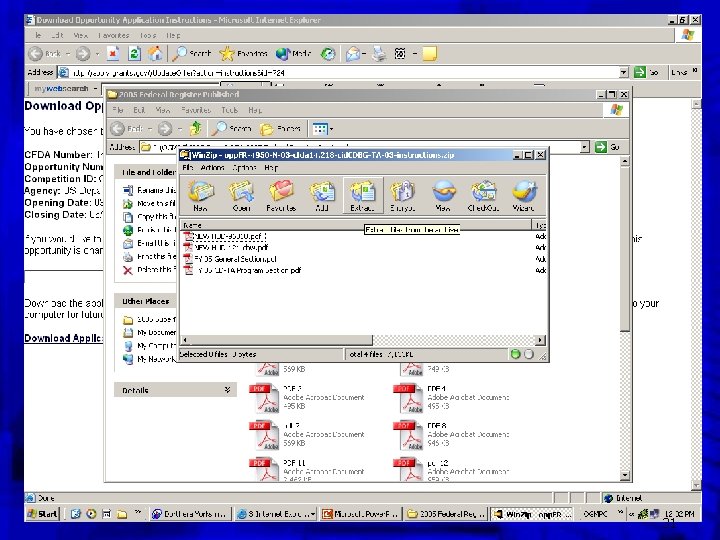The height and width of the screenshot is (540, 720).
Task: Click WinZip horizontal scrollbar right arrow
Action: [540, 340]
